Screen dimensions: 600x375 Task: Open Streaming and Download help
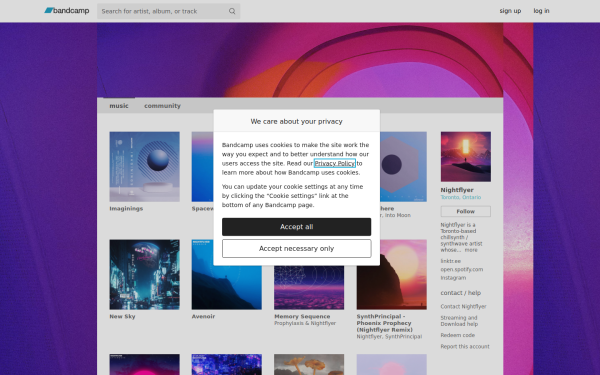point(459,321)
